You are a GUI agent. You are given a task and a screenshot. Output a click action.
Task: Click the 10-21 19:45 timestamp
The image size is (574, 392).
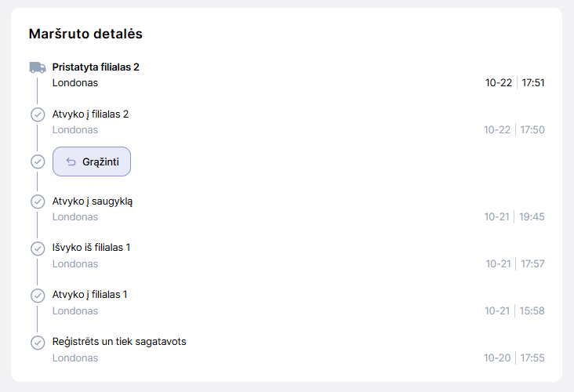tap(514, 217)
